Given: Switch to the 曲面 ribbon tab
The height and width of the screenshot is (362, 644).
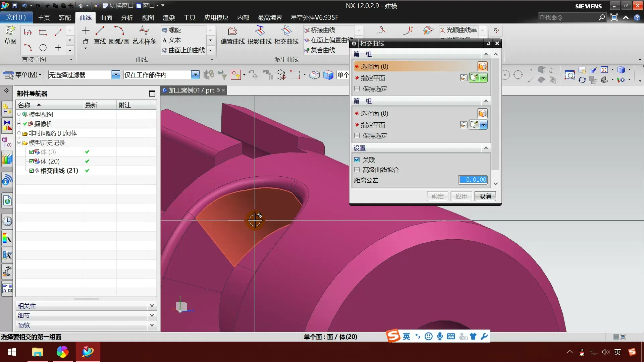Looking at the screenshot, I should click(106, 17).
